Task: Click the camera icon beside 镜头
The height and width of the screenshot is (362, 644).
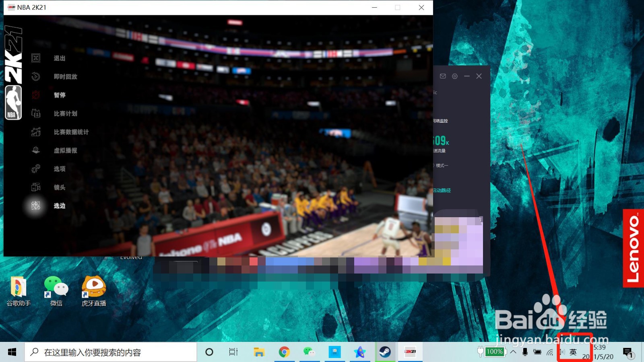Action: [36, 187]
